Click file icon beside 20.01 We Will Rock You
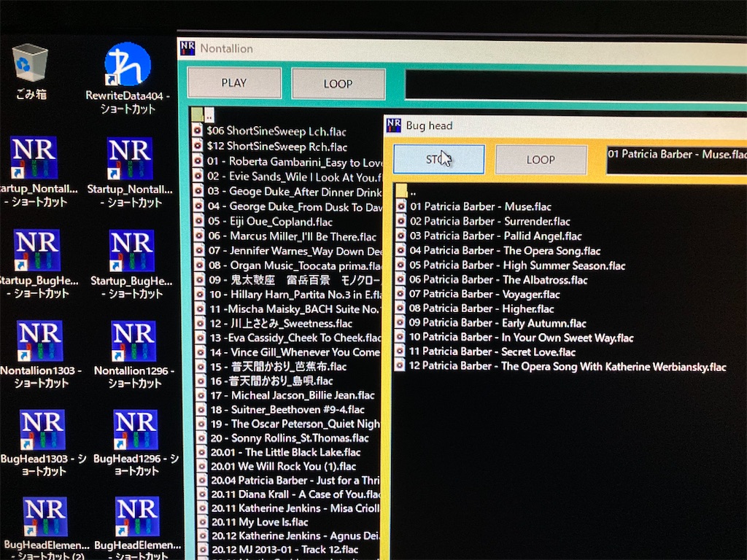The image size is (747, 560). click(x=202, y=466)
